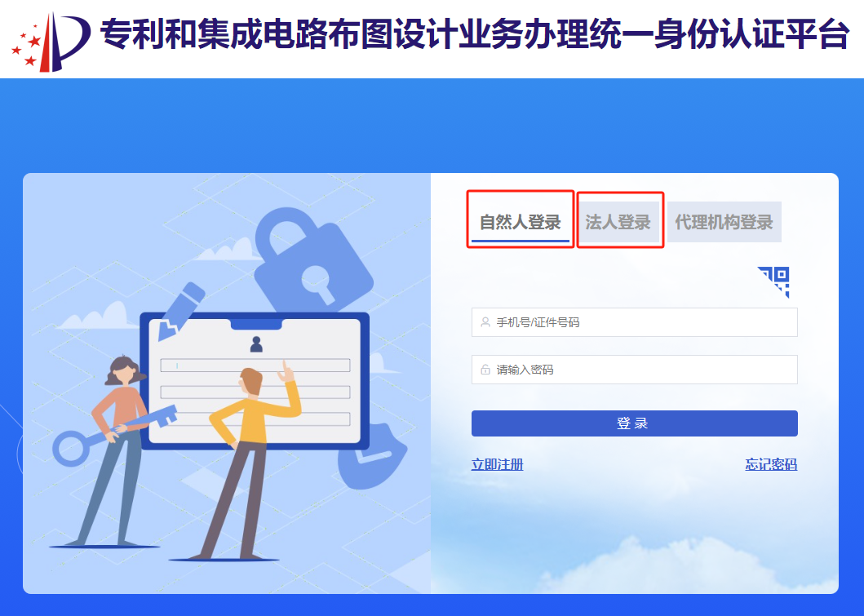Click the user icon in account field
This screenshot has height=616, width=864.
tap(485, 322)
